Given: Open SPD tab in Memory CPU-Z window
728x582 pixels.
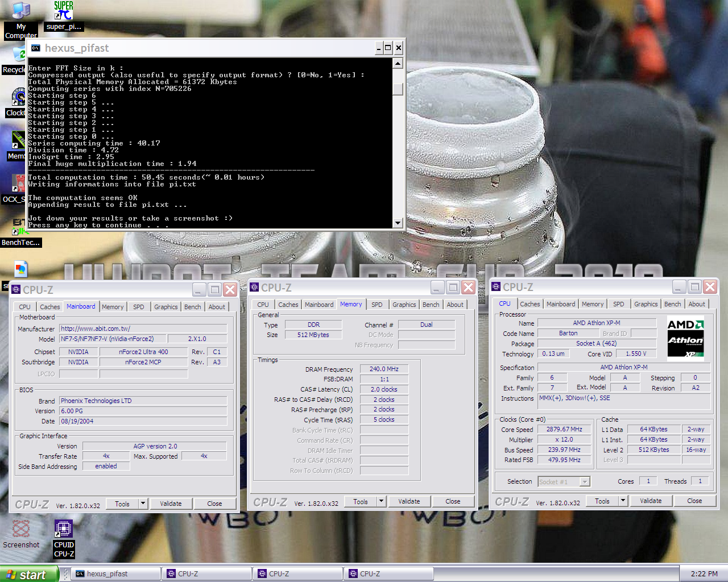Looking at the screenshot, I should pos(377,305).
